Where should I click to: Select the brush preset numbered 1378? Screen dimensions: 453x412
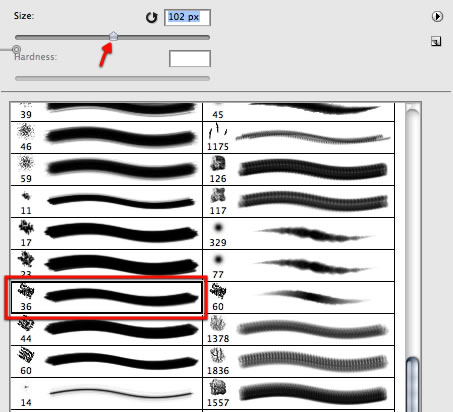298,329
